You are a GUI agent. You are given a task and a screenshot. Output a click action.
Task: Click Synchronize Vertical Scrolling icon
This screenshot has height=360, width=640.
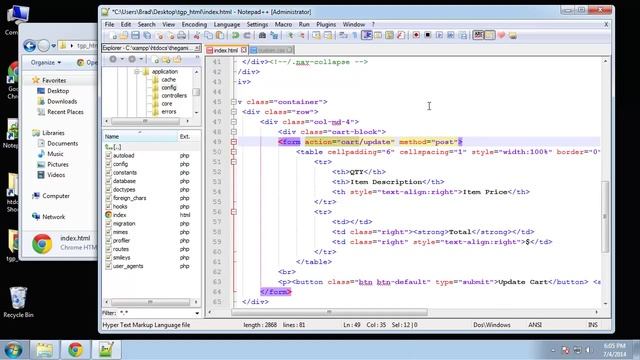pos(316,36)
